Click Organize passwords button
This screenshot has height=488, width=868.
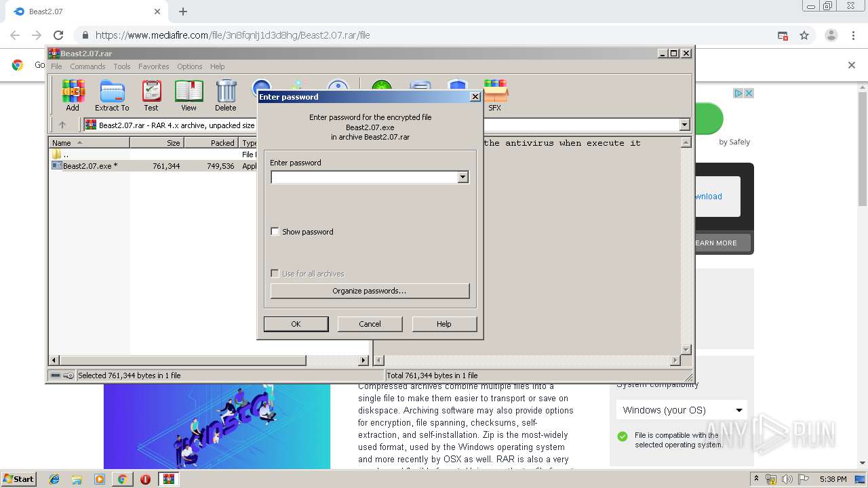(x=370, y=291)
